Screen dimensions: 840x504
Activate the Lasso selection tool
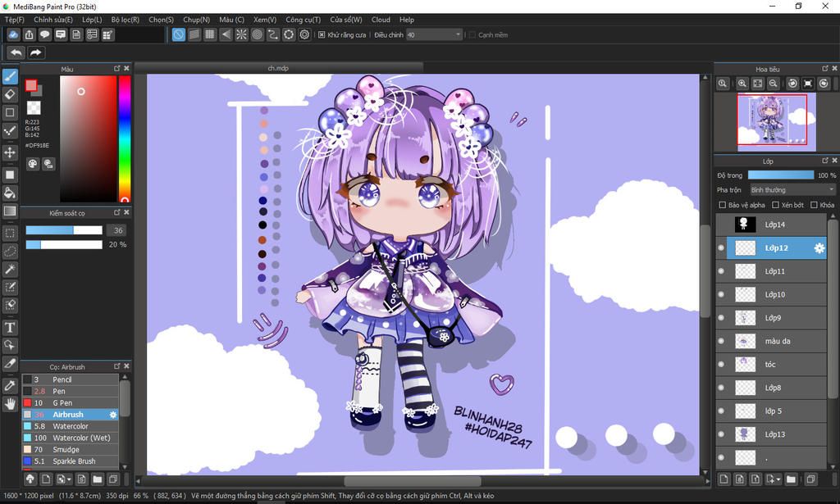tap(10, 251)
